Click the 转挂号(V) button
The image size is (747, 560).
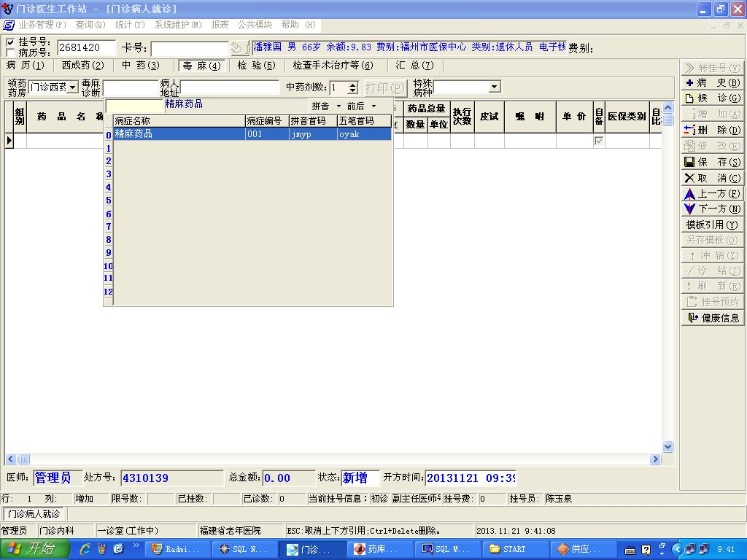[713, 68]
